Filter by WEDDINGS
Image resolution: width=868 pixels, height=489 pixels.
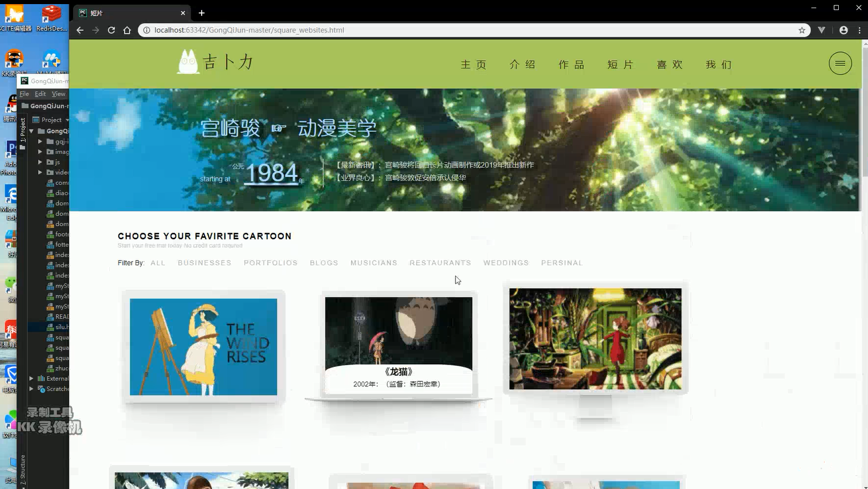point(506,263)
